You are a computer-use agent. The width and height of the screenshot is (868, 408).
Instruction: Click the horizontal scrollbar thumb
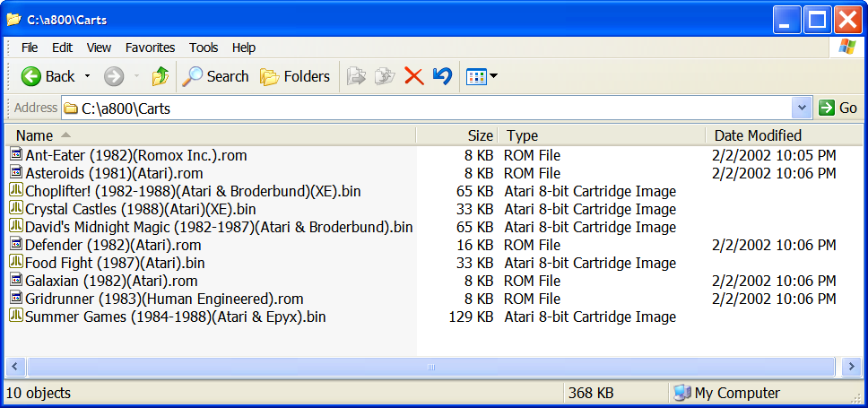tap(430, 367)
